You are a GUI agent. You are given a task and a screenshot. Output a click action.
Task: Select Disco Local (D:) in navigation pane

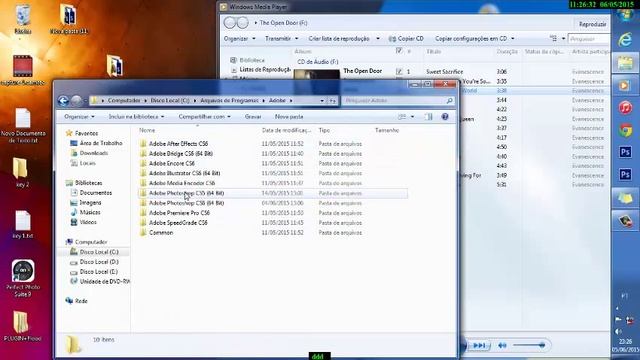click(x=99, y=262)
